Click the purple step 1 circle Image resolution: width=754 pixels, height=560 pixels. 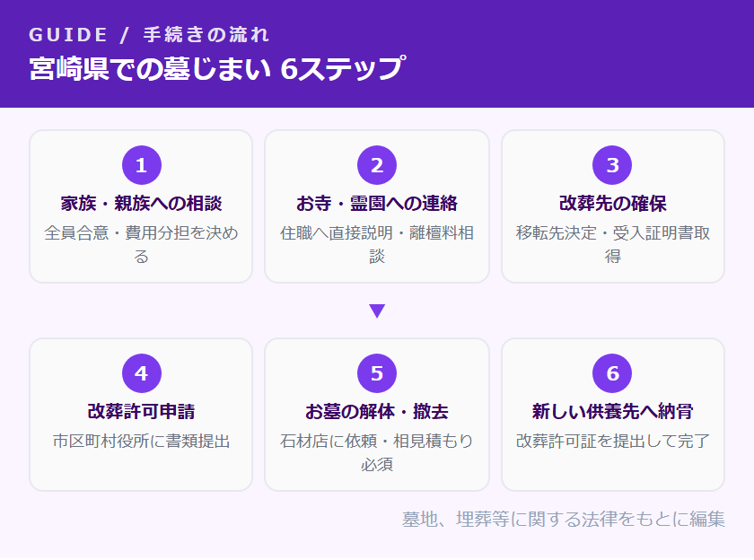coord(141,165)
